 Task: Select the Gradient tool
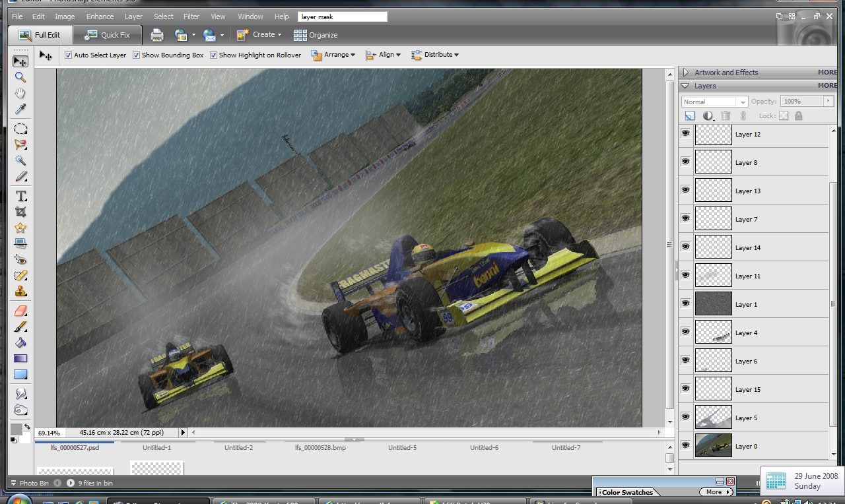[20, 358]
